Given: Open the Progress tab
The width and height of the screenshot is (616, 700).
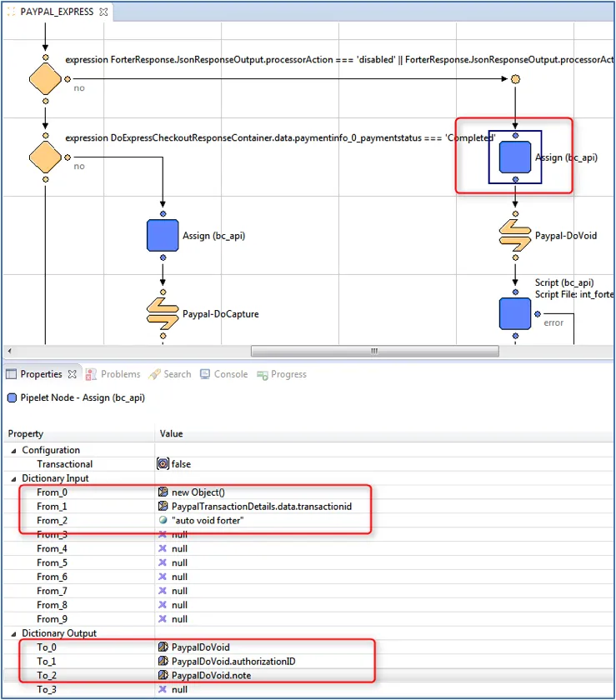Looking at the screenshot, I should [282, 374].
